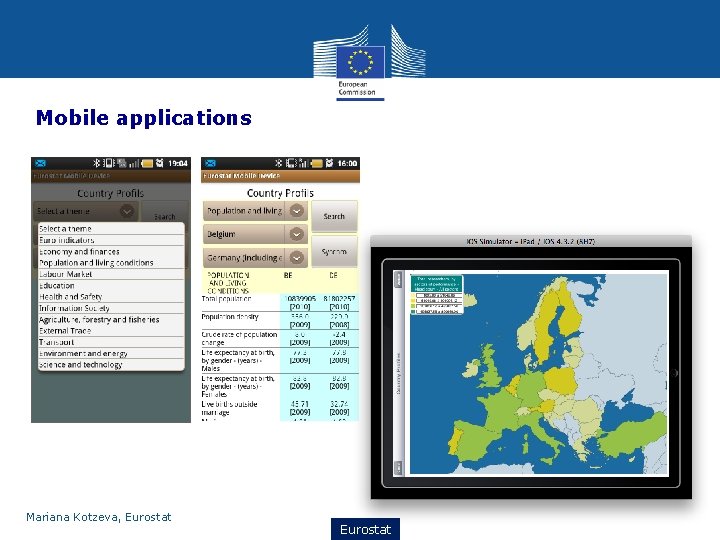This screenshot has width=720, height=540.
Task: Click Eurostat footer label
Action: (x=365, y=529)
